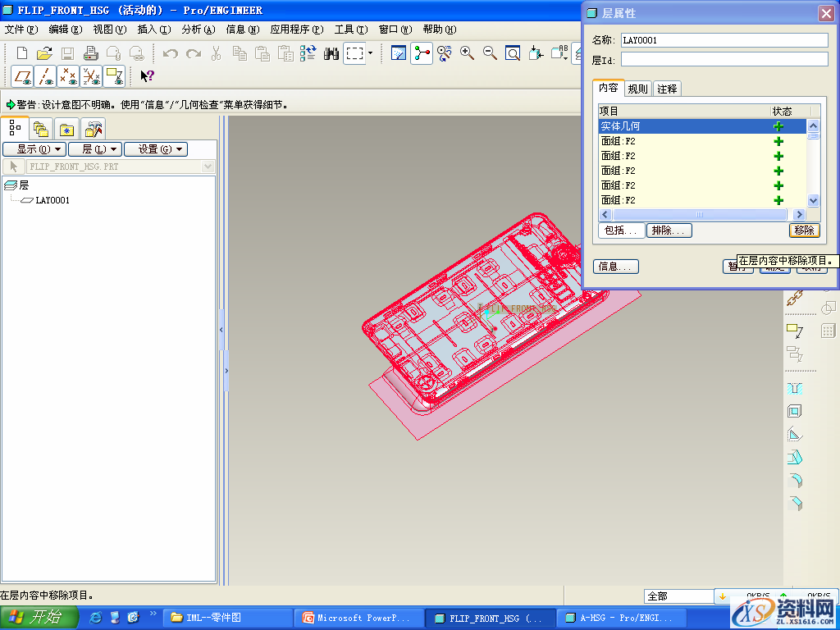The height and width of the screenshot is (630, 840).
Task: Switch to the 规则 tab in dialog
Action: (x=637, y=89)
